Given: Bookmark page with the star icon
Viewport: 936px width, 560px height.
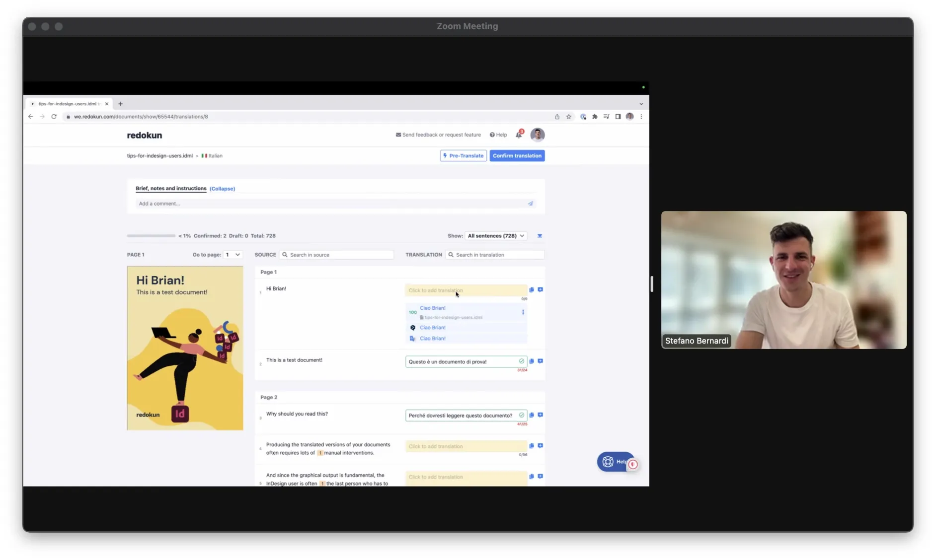Looking at the screenshot, I should tap(569, 117).
